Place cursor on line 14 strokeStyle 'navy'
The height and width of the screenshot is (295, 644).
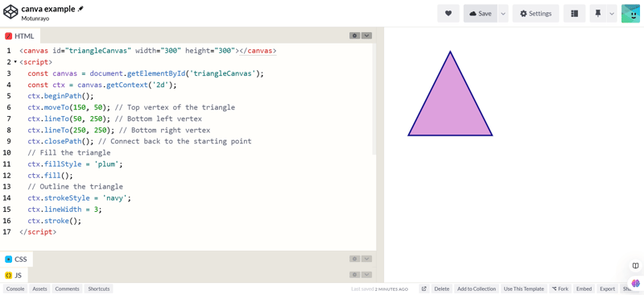click(79, 198)
